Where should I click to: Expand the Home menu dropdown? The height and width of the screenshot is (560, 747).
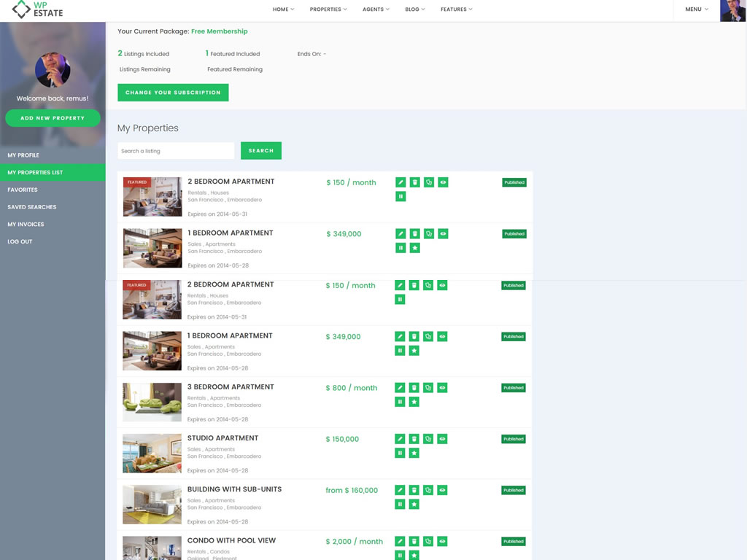pos(284,9)
